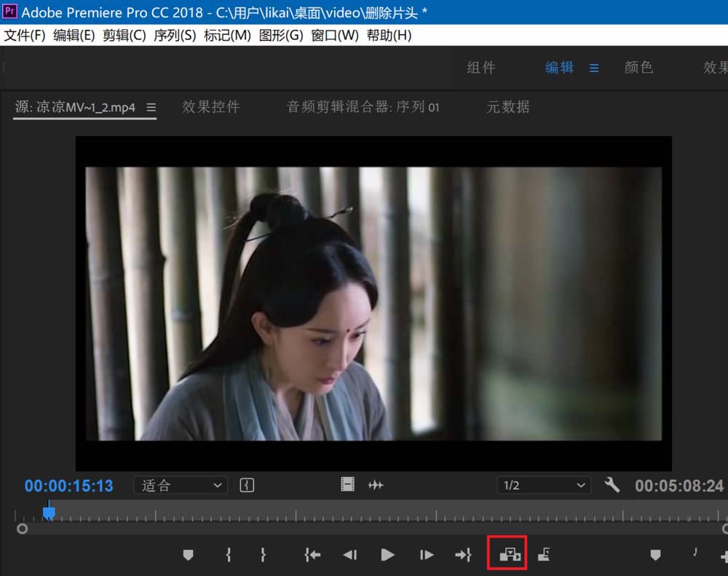
Task: Open the 1/2 playback resolution dropdown
Action: pos(544,486)
